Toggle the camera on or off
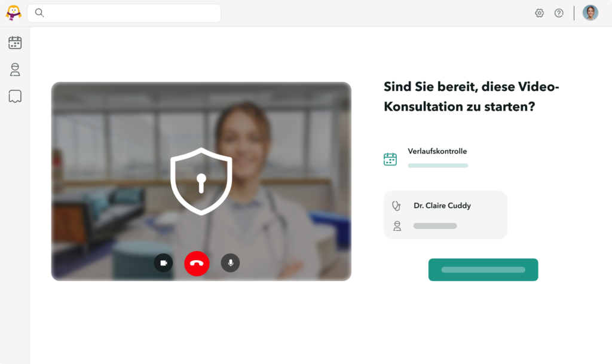This screenshot has height=364, width=612. 163,263
